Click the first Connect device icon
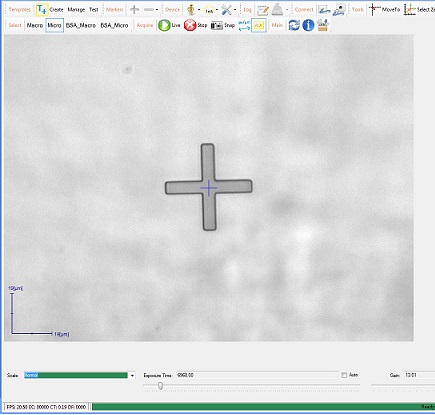435x415 pixels. pos(324,10)
